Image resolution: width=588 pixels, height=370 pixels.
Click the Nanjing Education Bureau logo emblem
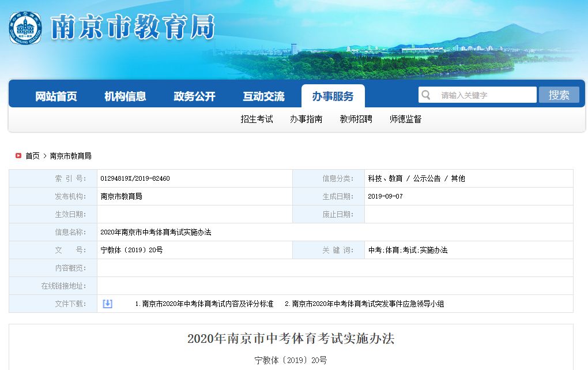[24, 26]
